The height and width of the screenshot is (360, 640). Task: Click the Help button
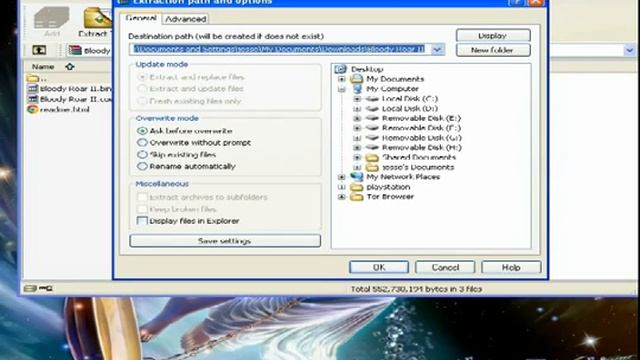(511, 267)
